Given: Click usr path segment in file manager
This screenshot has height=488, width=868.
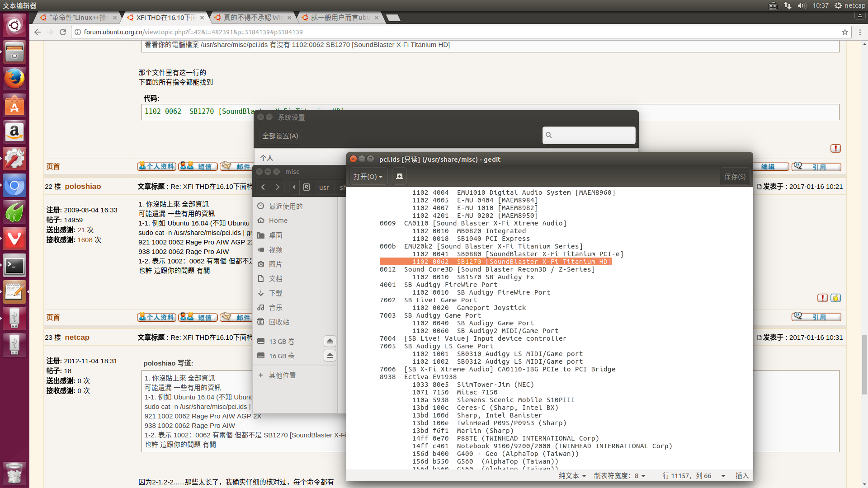Looking at the screenshot, I should tap(324, 187).
